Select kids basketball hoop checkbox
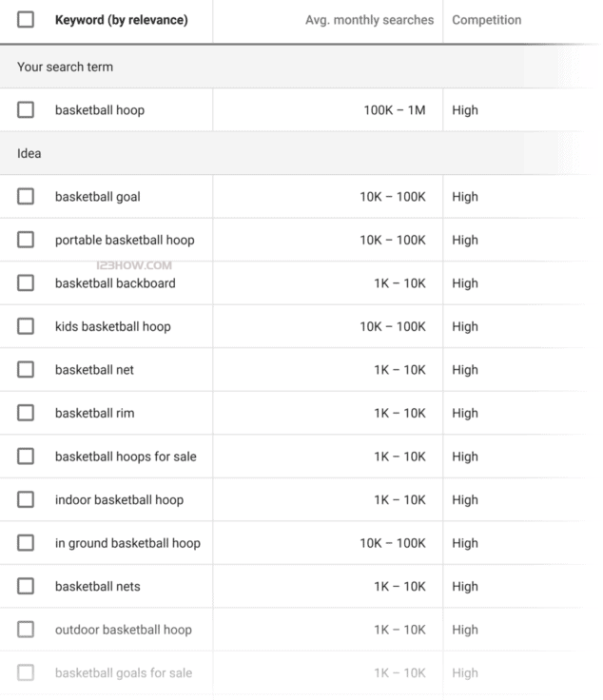This screenshot has height=700, width=603. (x=26, y=326)
